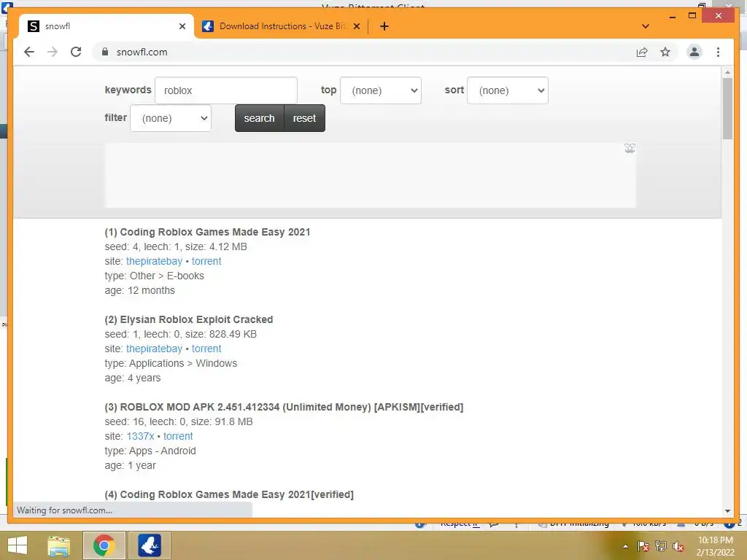Open Action Center flag icon
The image size is (747, 560).
[643, 546]
